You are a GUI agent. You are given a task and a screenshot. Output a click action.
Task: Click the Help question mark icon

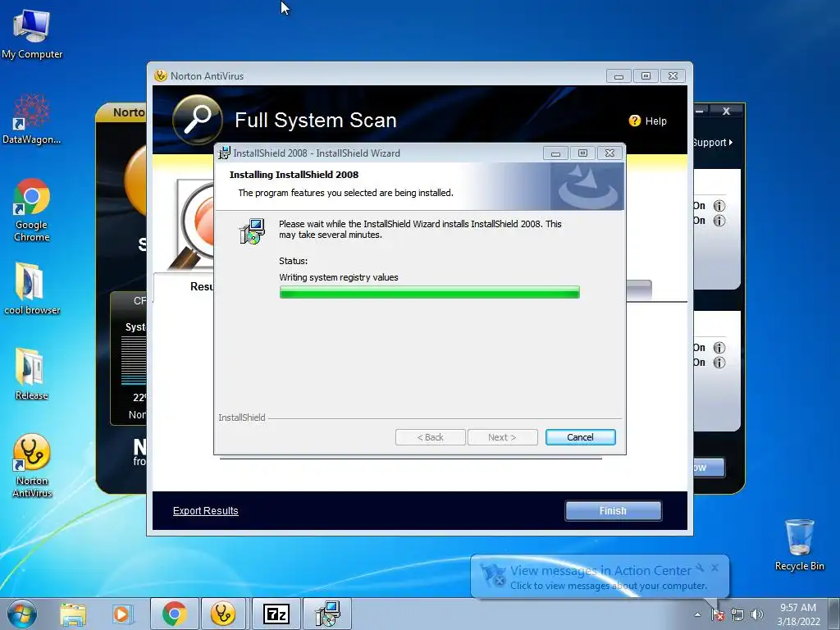pos(634,121)
